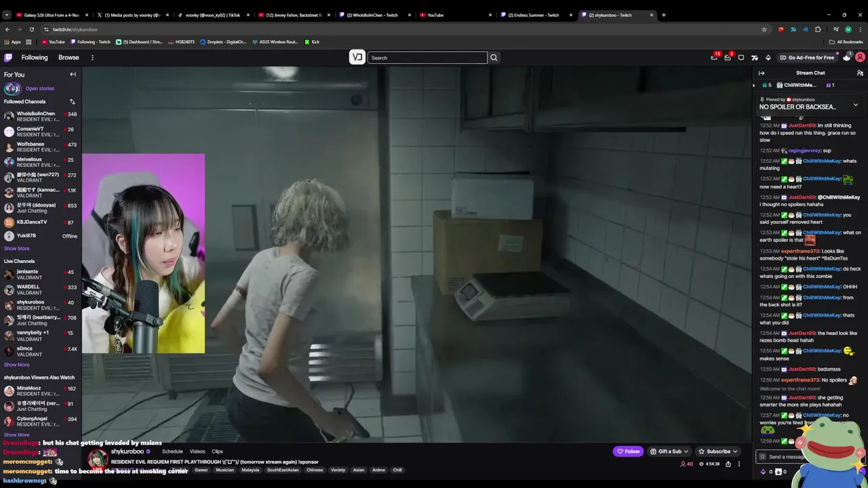Open WARDELL live channel

coord(41,290)
